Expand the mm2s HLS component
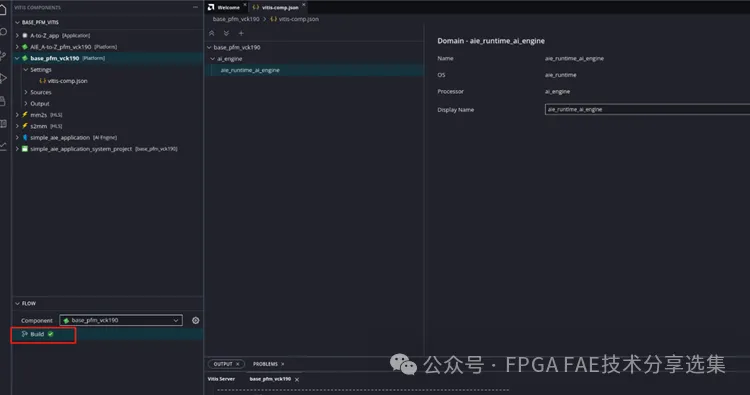This screenshot has width=750, height=395. coord(17,115)
